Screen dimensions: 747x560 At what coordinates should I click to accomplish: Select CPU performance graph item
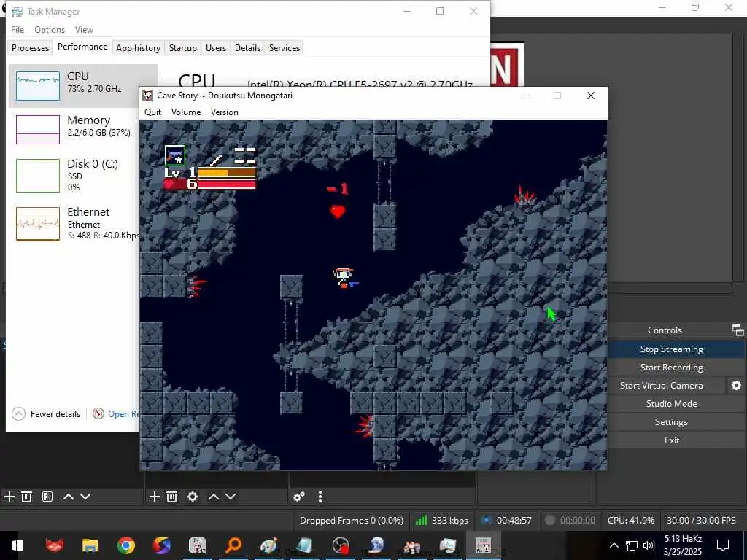83,86
